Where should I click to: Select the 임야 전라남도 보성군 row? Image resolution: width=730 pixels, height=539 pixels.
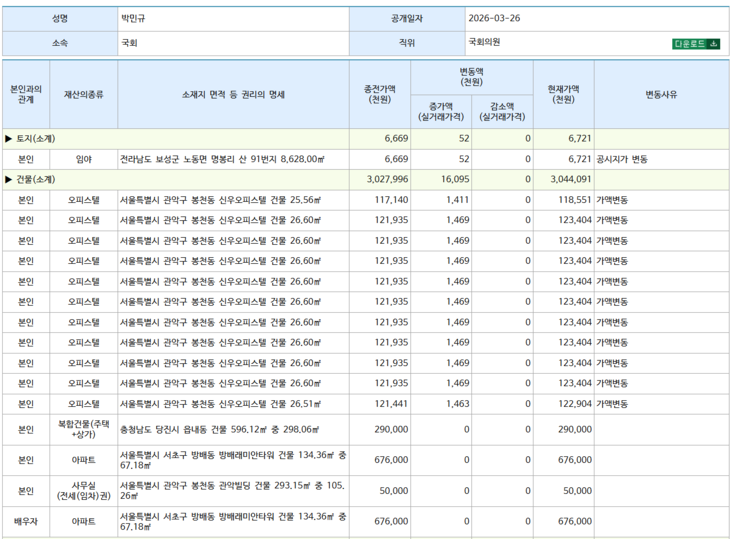(365, 159)
